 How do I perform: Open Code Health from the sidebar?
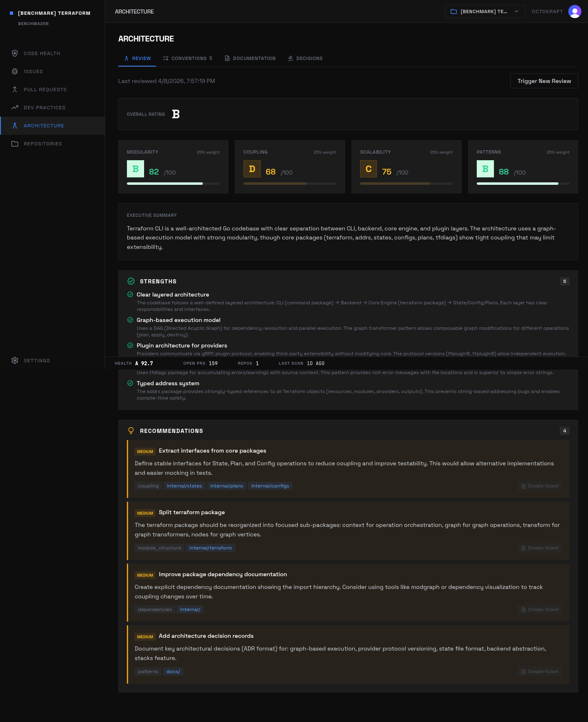(53, 53)
